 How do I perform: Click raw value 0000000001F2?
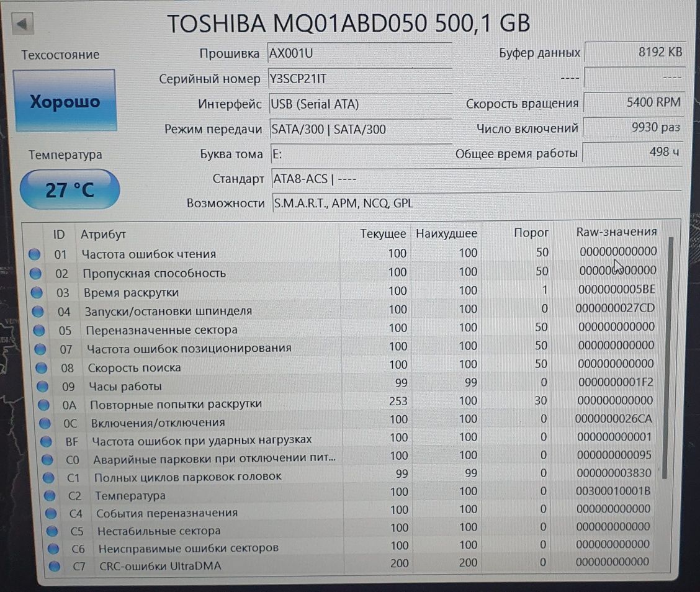click(616, 382)
